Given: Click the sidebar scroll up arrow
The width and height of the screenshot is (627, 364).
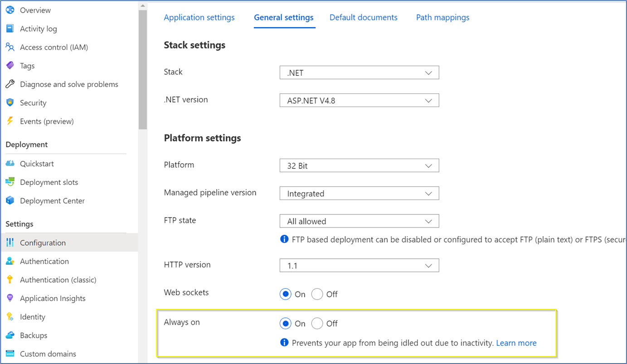Looking at the screenshot, I should [x=143, y=6].
